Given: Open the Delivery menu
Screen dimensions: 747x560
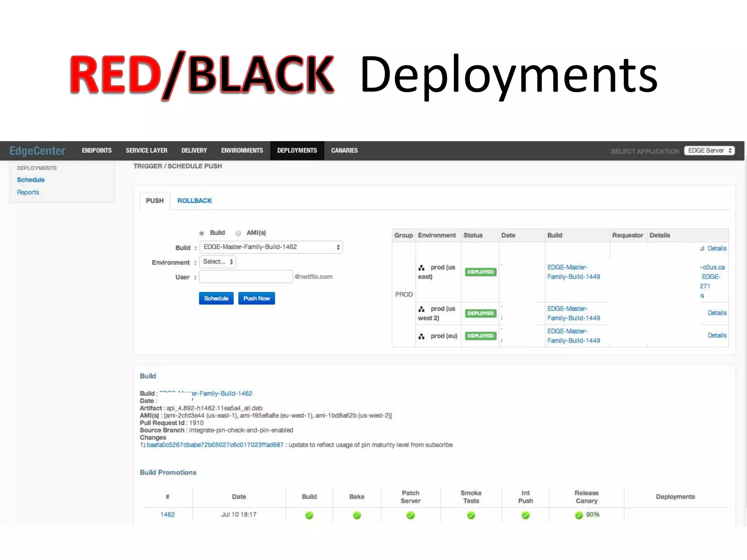Looking at the screenshot, I should click(x=194, y=151).
